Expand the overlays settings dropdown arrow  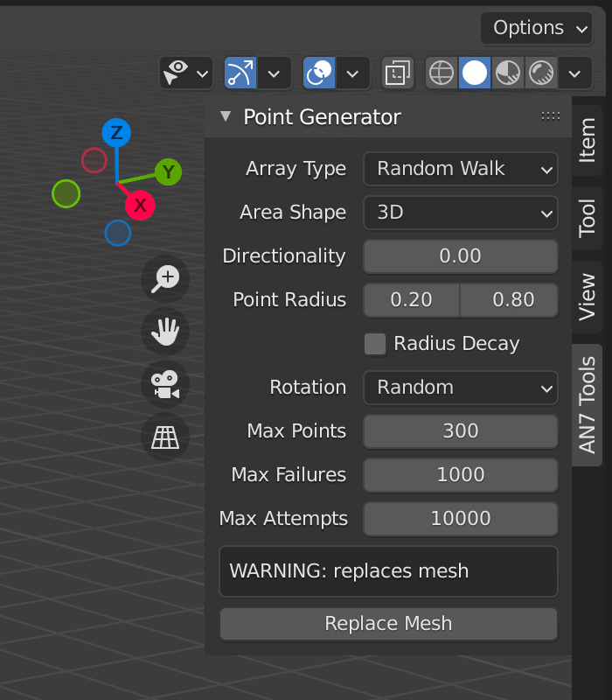pos(352,73)
